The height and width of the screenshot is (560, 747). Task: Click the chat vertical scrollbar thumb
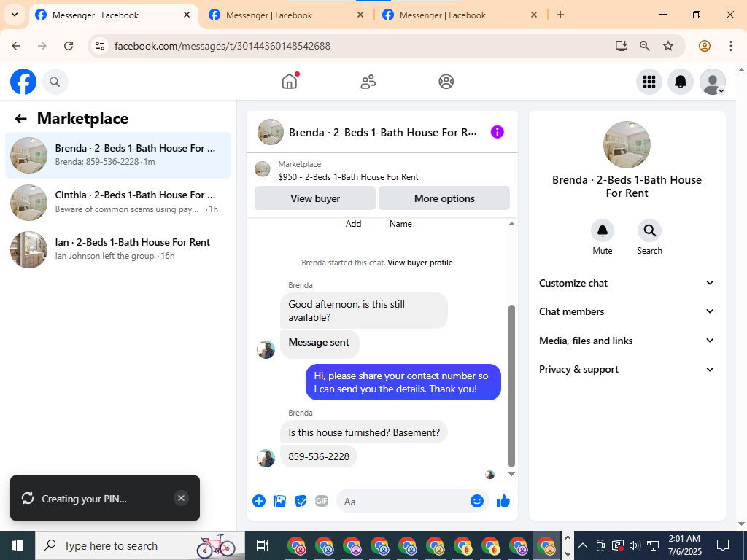click(511, 386)
